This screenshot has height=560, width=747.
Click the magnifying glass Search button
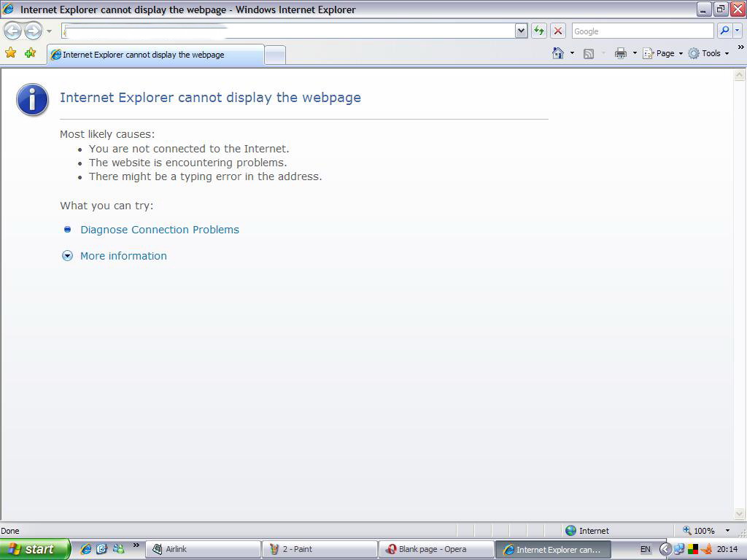[724, 31]
